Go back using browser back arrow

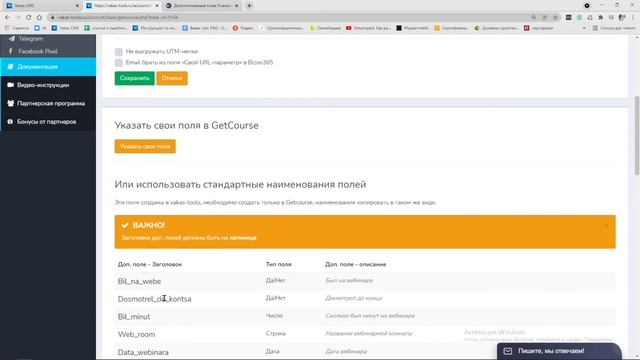[x=7, y=18]
